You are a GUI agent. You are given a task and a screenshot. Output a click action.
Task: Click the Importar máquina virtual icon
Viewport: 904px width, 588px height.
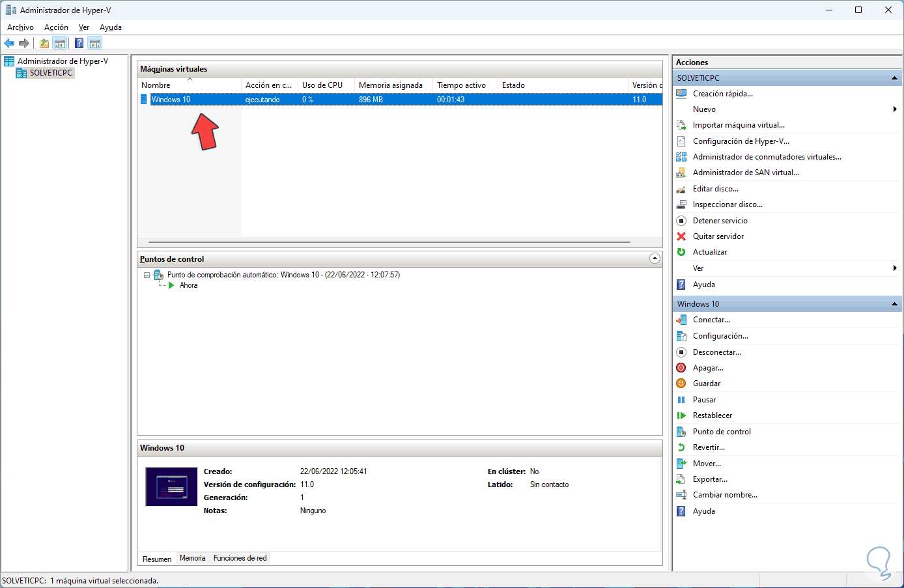tap(681, 125)
